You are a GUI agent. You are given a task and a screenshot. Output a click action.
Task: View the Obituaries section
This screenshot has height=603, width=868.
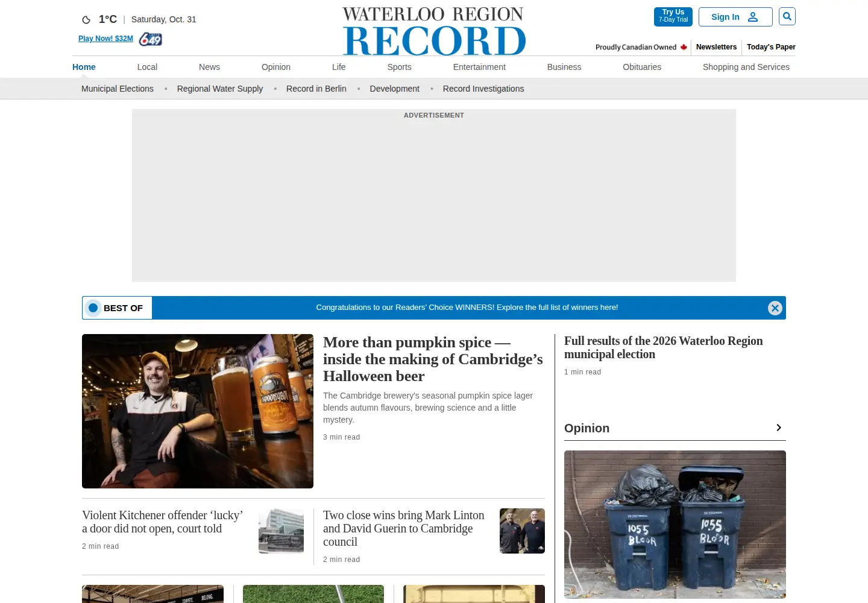pyautogui.click(x=642, y=67)
